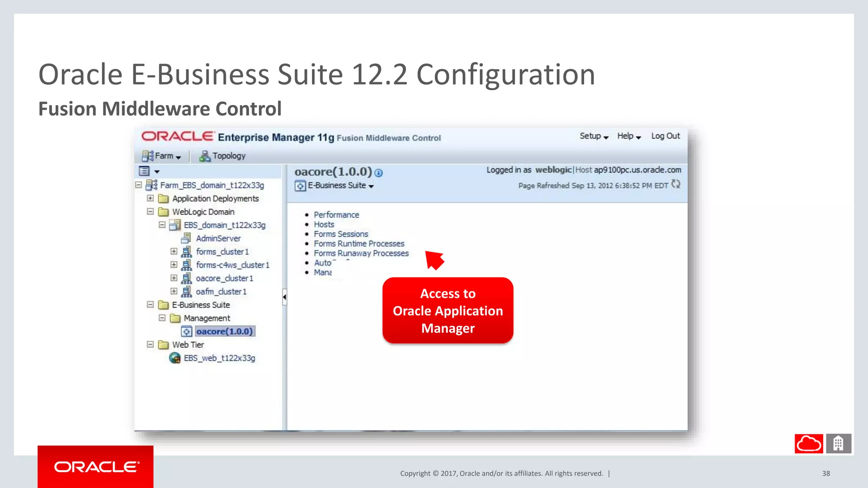
Task: Click the Application Deployments folder icon
Action: 163,199
